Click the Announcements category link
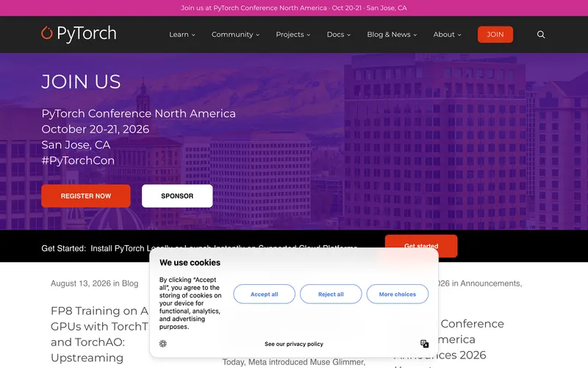The height and width of the screenshot is (368, 588). tap(490, 283)
